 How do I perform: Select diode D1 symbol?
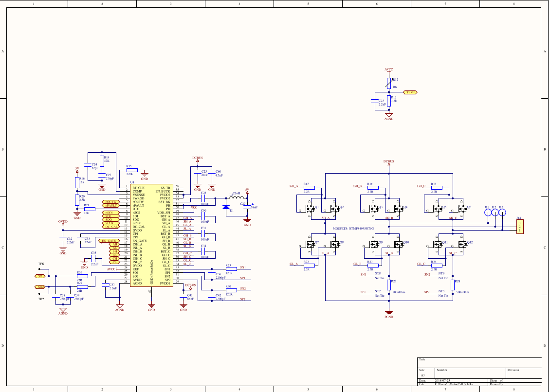[x=226, y=207]
